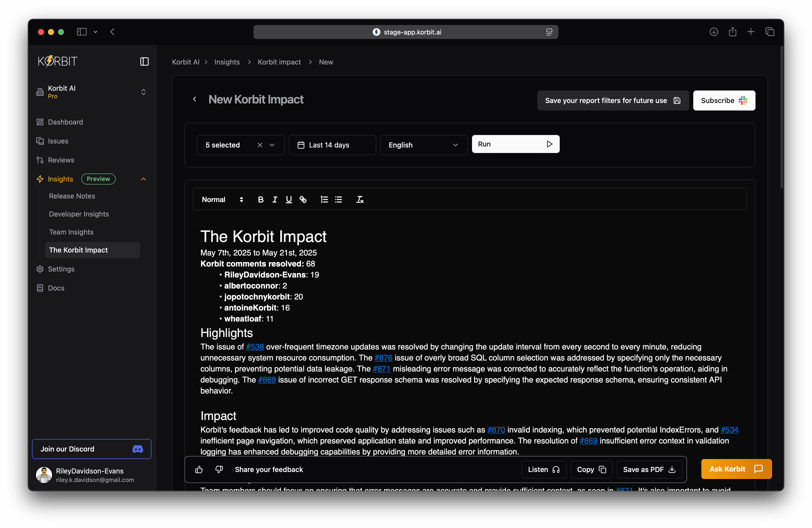Collapse the Insights section chevron
The width and height of the screenshot is (812, 528).
pyautogui.click(x=143, y=179)
